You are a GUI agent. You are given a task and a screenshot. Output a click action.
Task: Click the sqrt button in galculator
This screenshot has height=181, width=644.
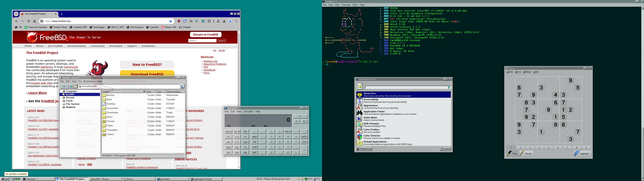[x=245, y=142]
